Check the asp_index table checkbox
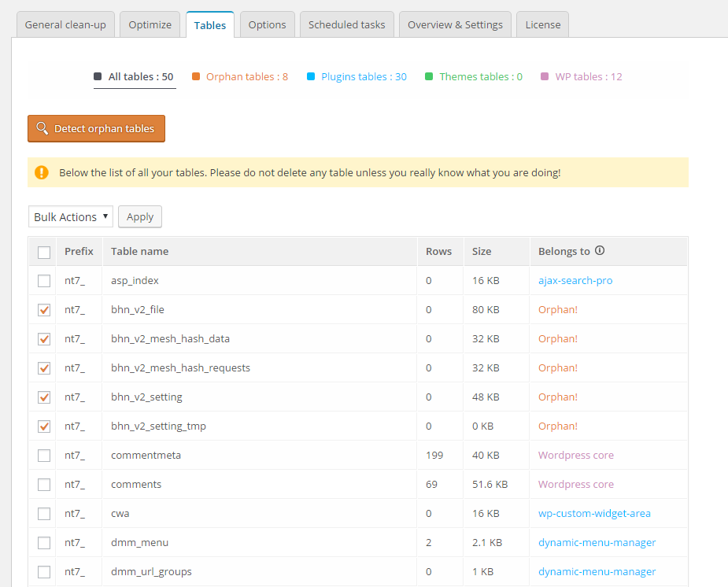 tap(44, 281)
